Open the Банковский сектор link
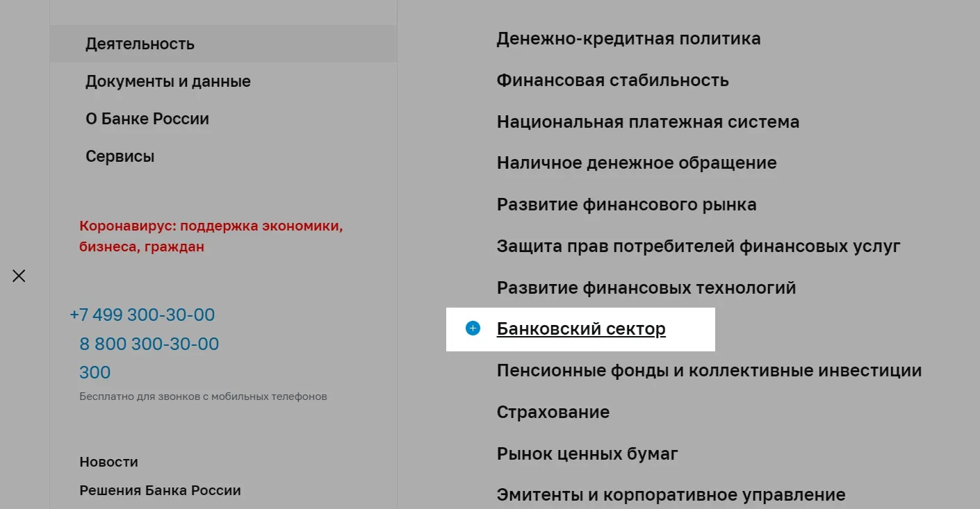 [581, 329]
